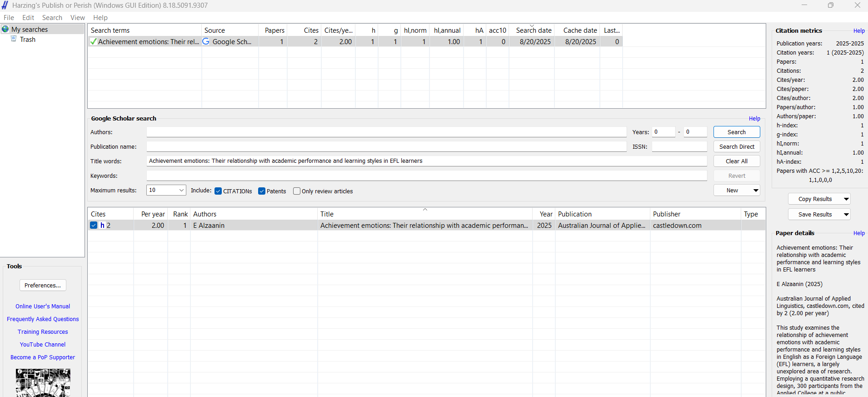Viewport: 868px width, 397px height.
Task: Click the Keywords input field
Action: (x=427, y=176)
